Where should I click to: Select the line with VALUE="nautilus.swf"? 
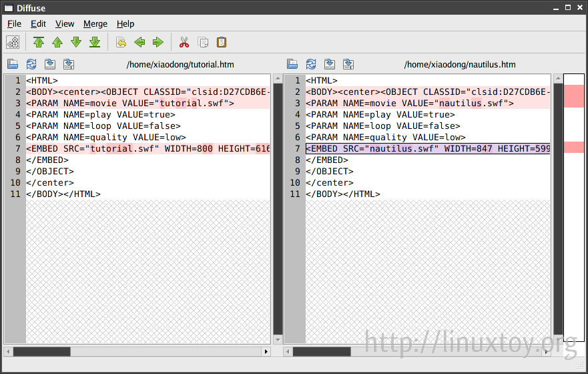pyautogui.click(x=428, y=103)
